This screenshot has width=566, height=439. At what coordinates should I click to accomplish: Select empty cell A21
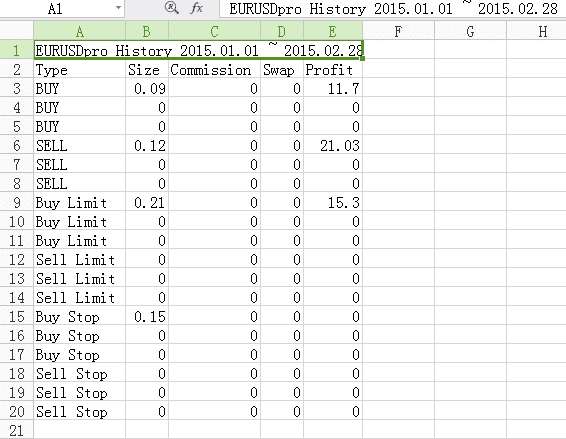point(80,430)
